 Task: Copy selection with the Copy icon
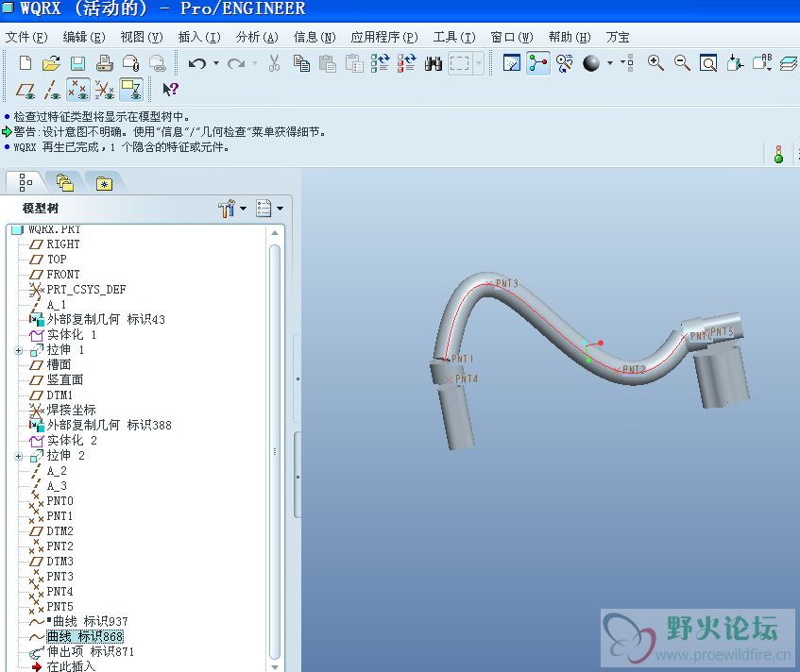[301, 63]
